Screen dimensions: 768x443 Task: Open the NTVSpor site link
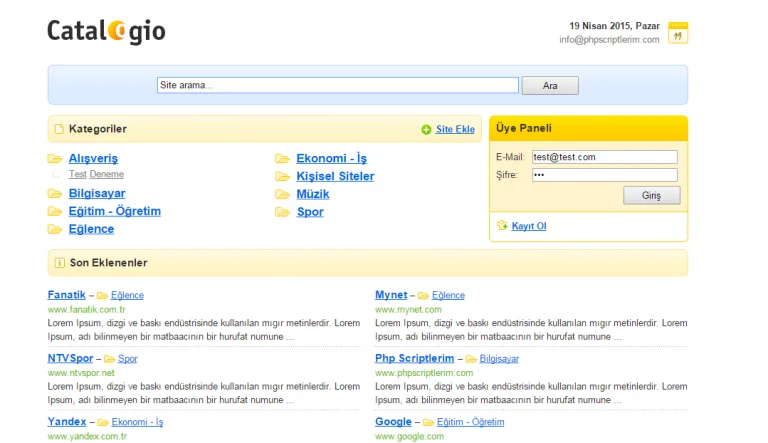click(x=70, y=359)
